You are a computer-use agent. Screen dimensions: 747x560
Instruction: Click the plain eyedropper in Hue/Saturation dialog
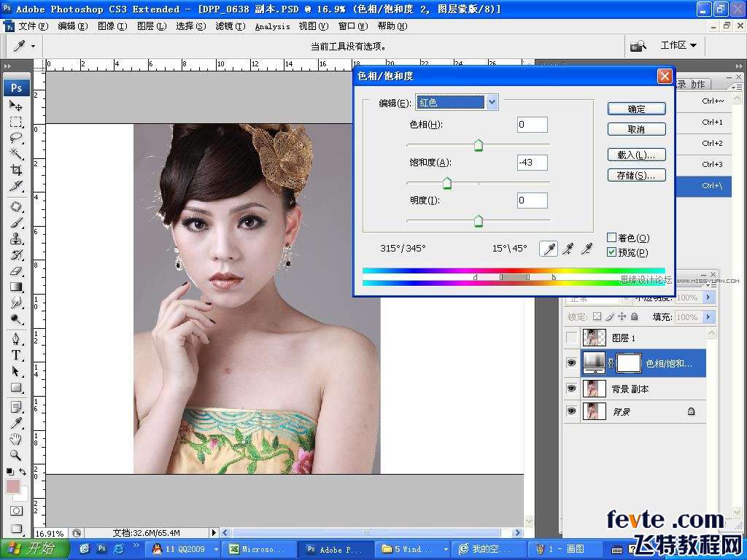pos(549,249)
